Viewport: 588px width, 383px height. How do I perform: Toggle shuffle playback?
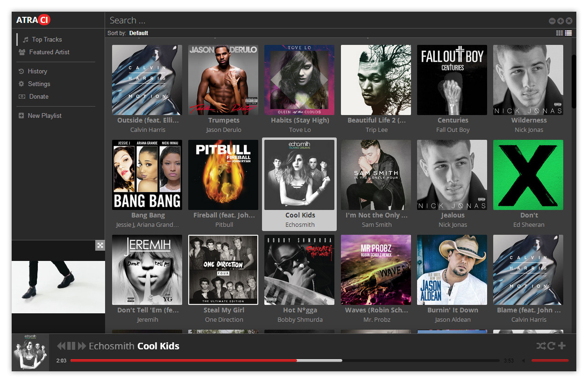(541, 346)
